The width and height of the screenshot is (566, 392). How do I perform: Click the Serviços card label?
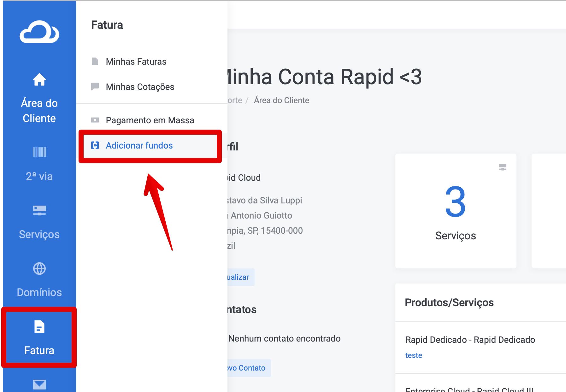point(456,236)
